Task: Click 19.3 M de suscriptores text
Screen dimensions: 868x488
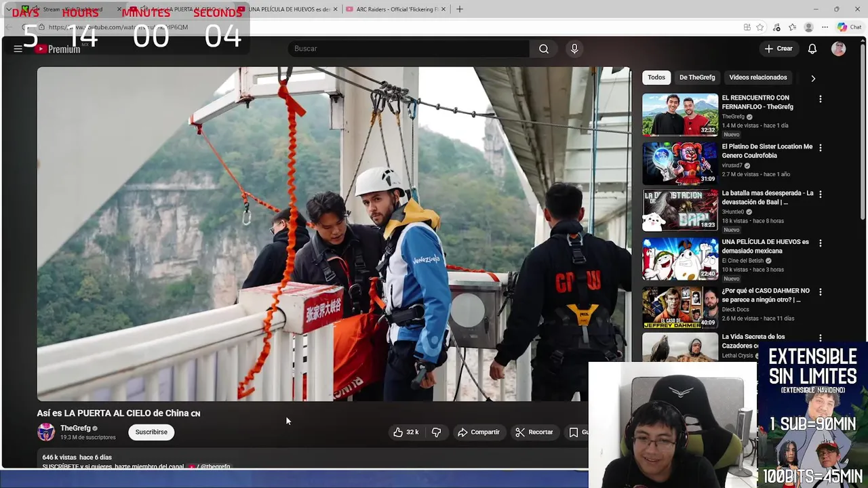Action: 88,438
